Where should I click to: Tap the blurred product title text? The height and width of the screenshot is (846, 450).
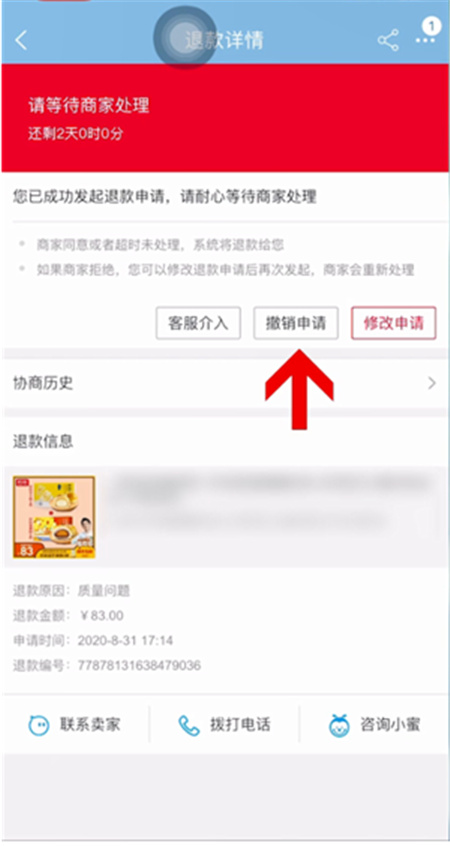(272, 501)
